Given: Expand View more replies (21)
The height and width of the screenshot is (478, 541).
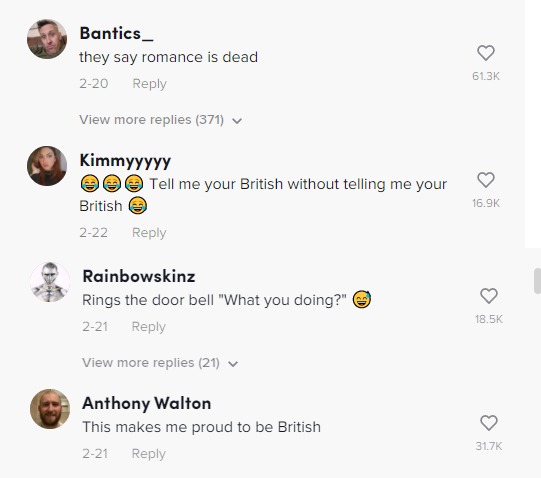Looking at the screenshot, I should [151, 363].
